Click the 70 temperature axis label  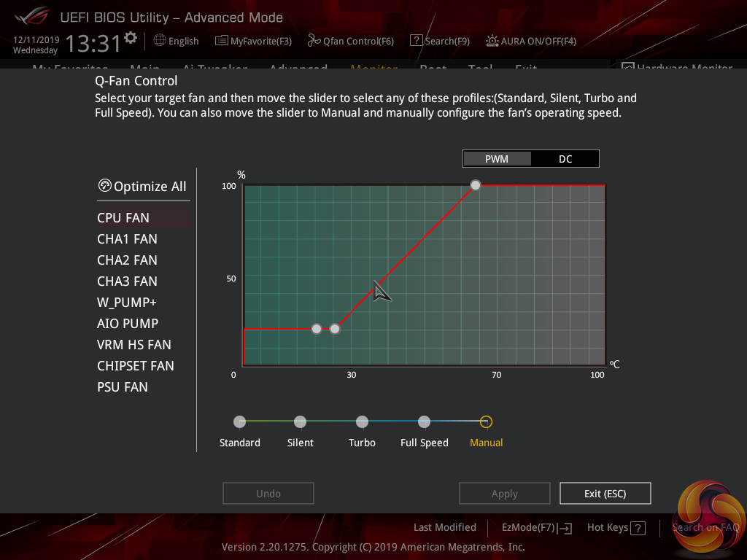pyautogui.click(x=496, y=375)
